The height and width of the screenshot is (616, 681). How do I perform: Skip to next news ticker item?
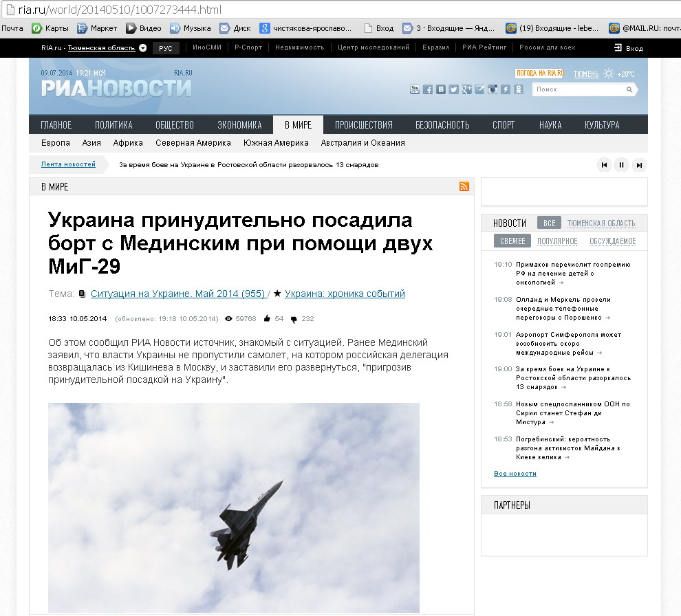pos(639,165)
